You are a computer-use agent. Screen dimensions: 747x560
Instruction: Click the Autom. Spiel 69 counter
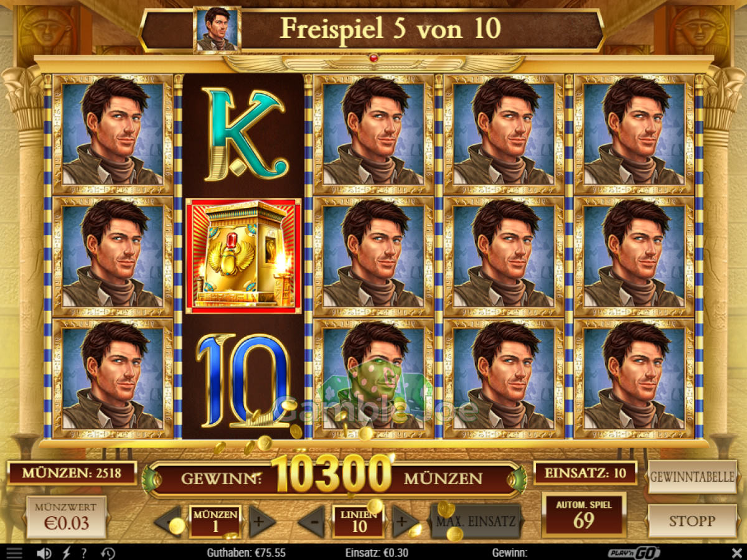pos(584,515)
